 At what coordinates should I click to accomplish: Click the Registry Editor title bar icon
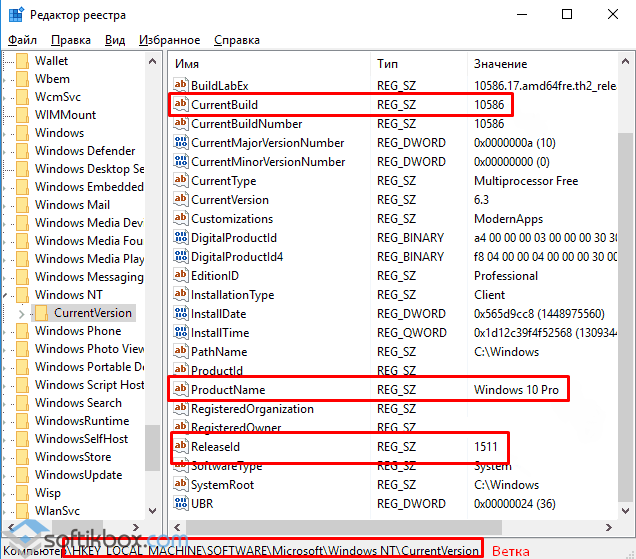click(14, 15)
